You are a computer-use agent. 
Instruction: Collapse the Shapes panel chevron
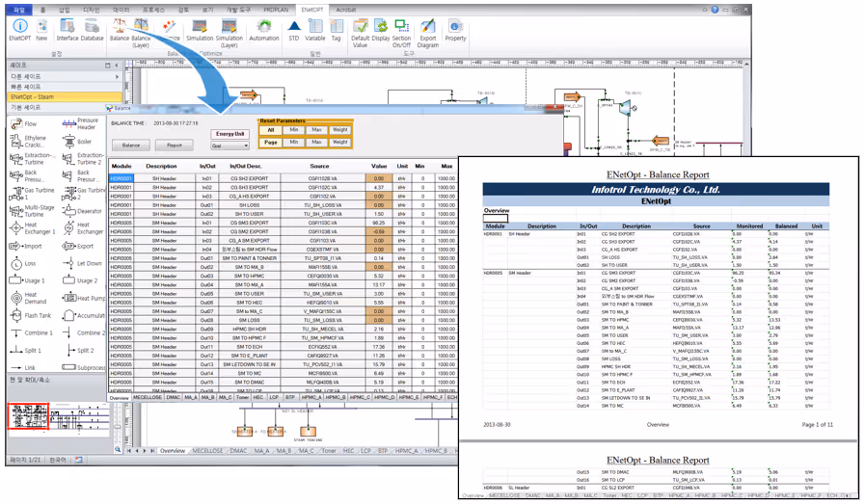click(x=117, y=66)
